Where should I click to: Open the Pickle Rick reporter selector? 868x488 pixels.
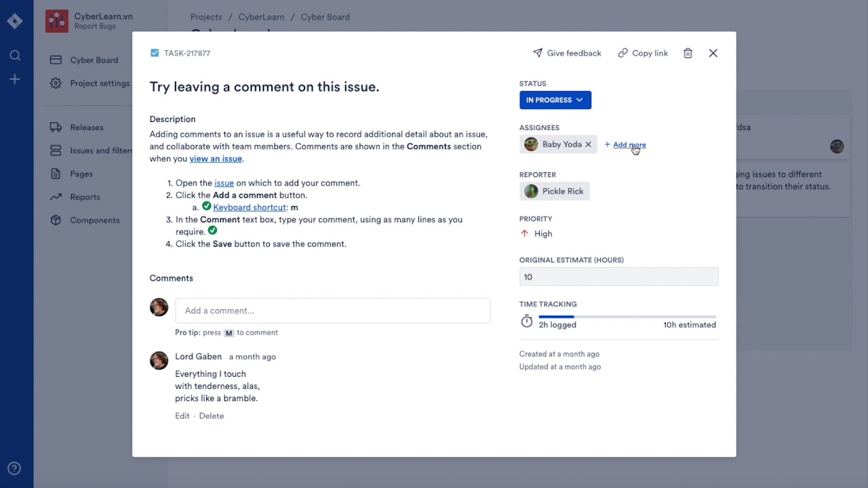pos(554,191)
